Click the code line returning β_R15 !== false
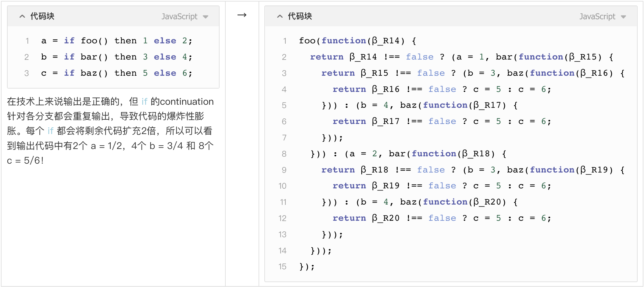The image size is (644, 287). pos(473,73)
